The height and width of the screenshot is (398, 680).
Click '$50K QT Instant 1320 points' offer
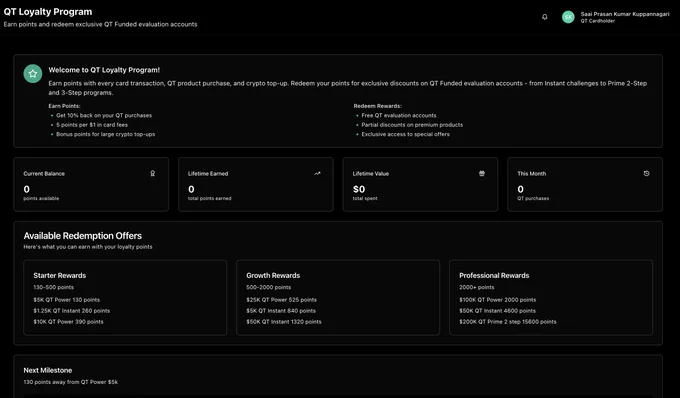(284, 322)
